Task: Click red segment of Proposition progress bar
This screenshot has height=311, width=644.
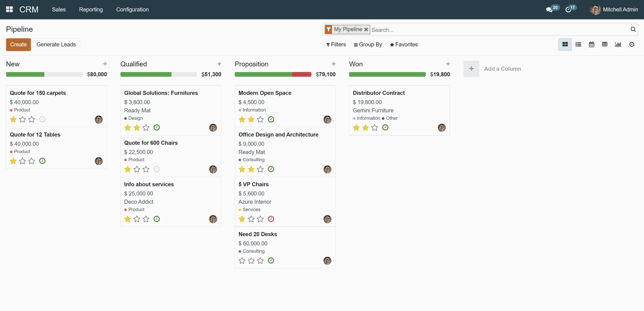Action: click(302, 74)
